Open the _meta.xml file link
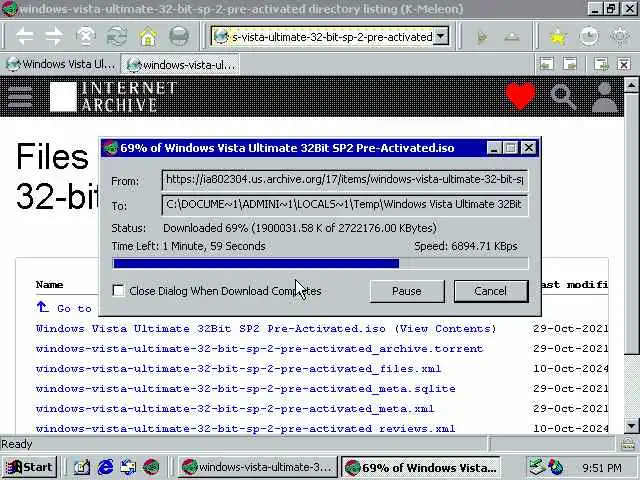Viewport: 640px width, 480px height. pyautogui.click(x=235, y=409)
